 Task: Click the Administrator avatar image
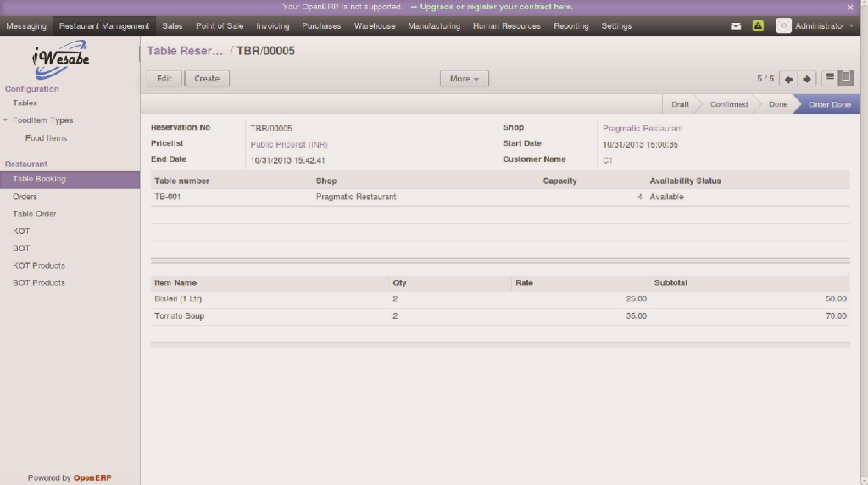(784, 26)
